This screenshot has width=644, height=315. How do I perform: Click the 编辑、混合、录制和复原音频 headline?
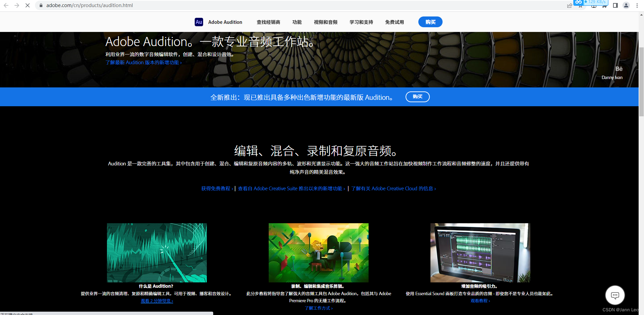(x=316, y=151)
